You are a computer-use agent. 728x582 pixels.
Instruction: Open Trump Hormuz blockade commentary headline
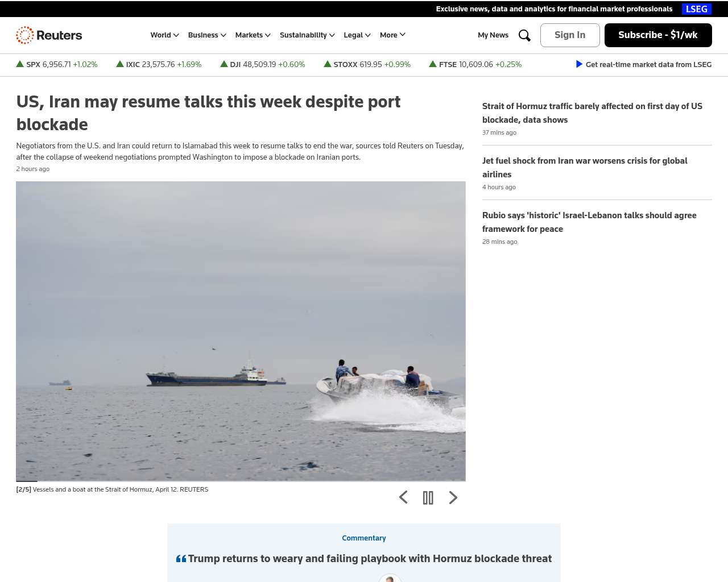(370, 559)
